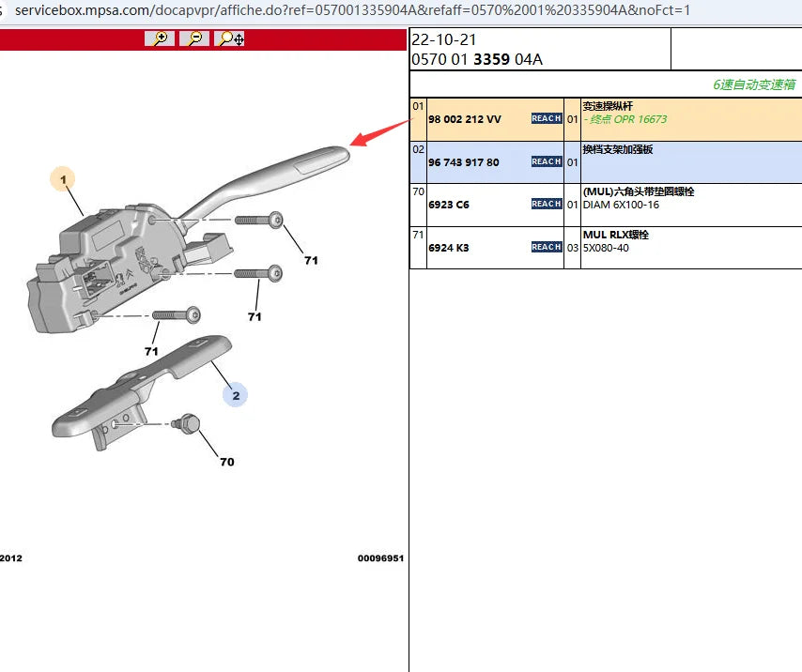Click label 70 next to the bolt
Image resolution: width=802 pixels, height=672 pixels.
tap(227, 462)
